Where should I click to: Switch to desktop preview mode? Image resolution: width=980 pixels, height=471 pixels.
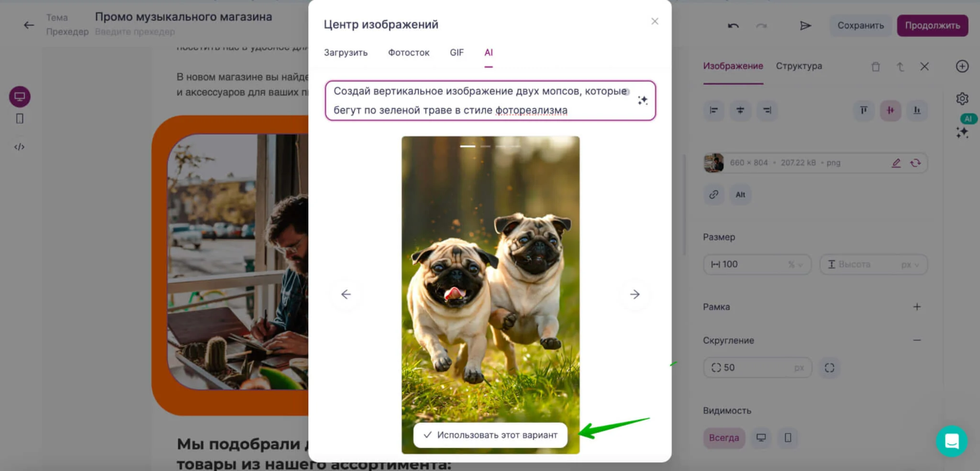pyautogui.click(x=20, y=97)
